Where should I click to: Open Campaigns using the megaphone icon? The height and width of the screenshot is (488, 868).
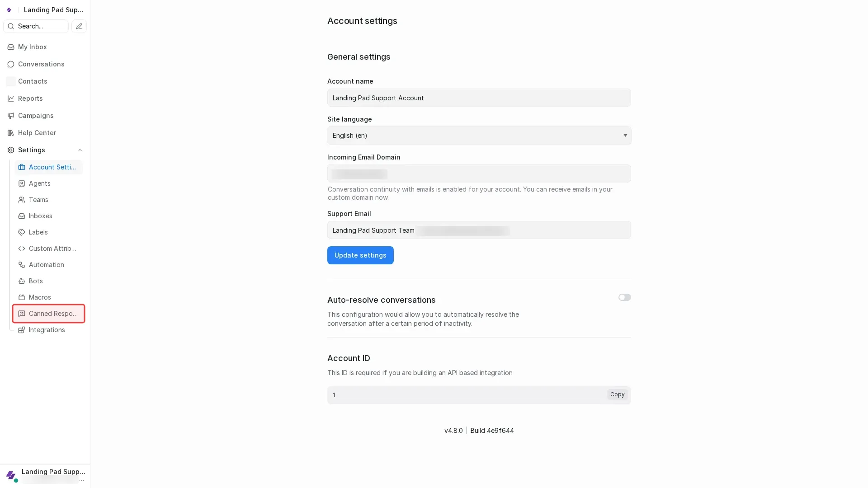[x=11, y=116]
